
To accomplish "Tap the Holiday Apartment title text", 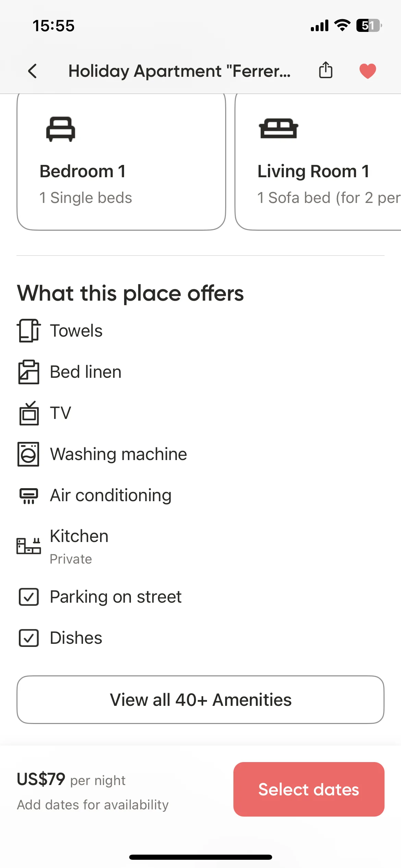I will 180,71.
